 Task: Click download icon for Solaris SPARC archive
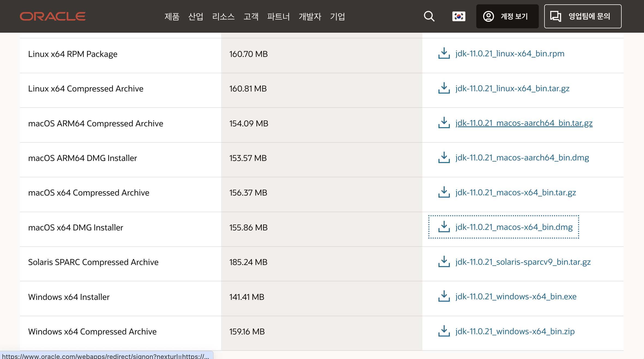(444, 262)
